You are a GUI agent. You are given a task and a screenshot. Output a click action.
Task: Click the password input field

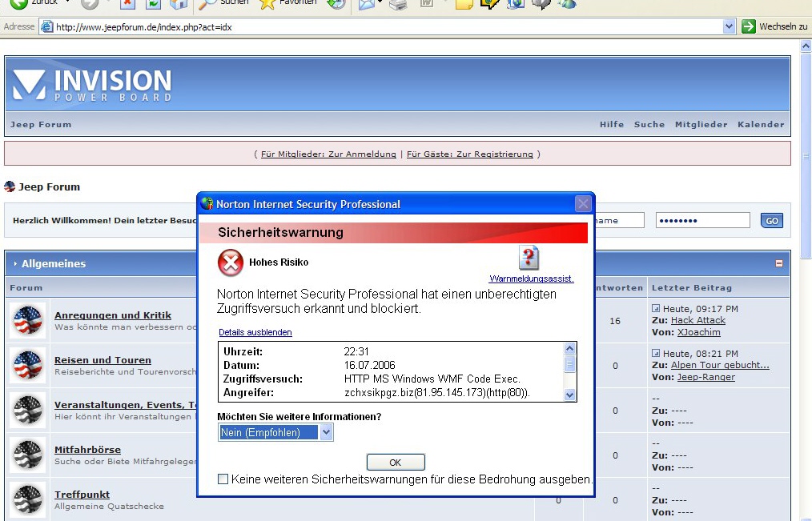click(702, 220)
